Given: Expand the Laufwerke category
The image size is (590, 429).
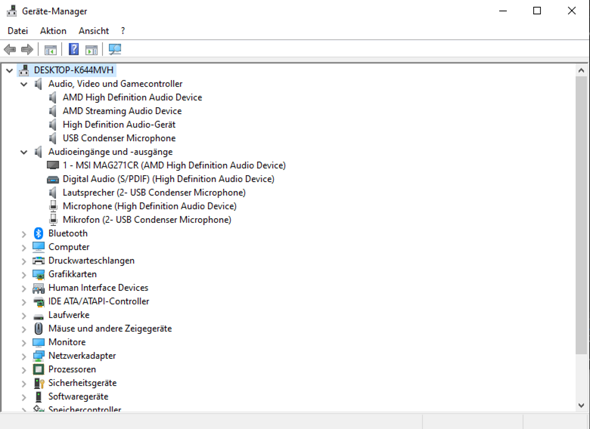Looking at the screenshot, I should pyautogui.click(x=24, y=316).
